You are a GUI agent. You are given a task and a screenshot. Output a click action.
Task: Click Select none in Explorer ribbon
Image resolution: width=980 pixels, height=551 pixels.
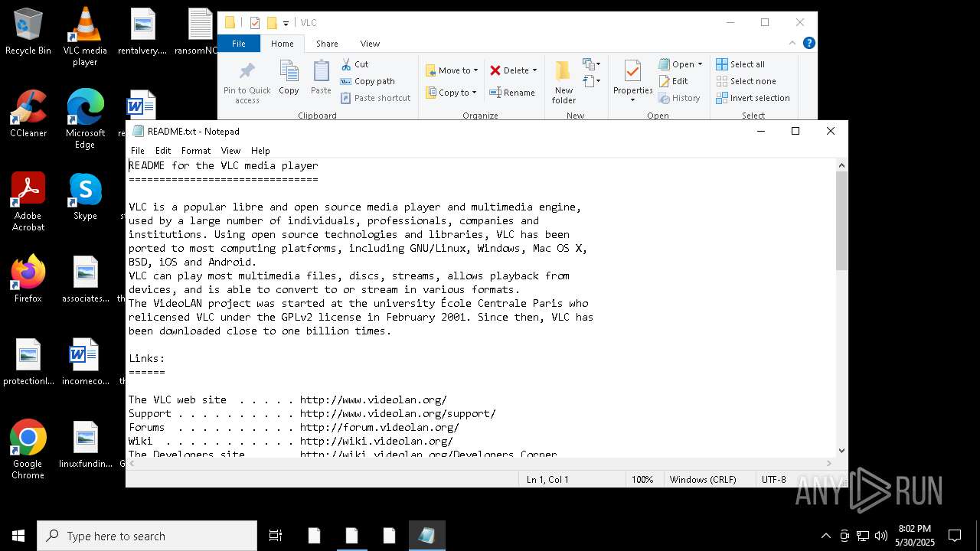point(746,81)
